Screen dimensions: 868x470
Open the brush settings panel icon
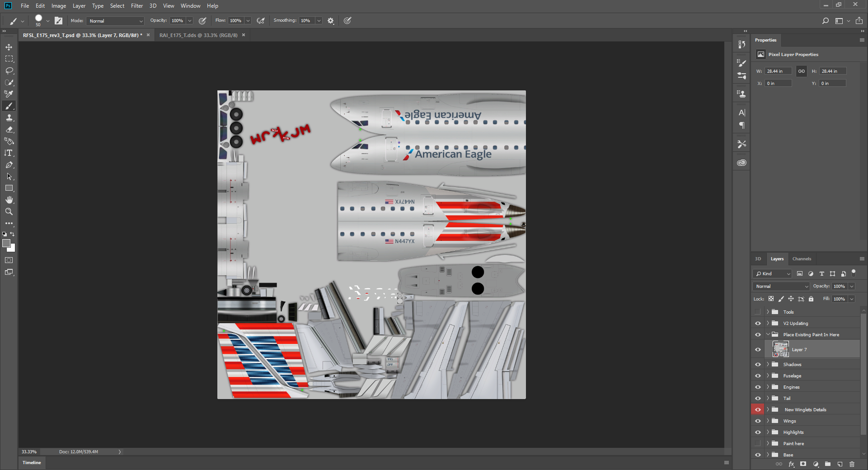tap(58, 21)
